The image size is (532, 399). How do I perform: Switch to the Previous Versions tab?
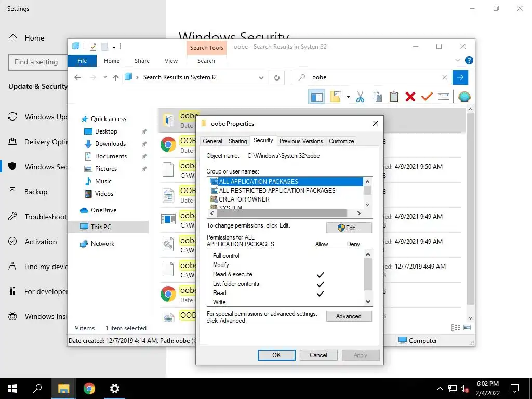pyautogui.click(x=301, y=141)
